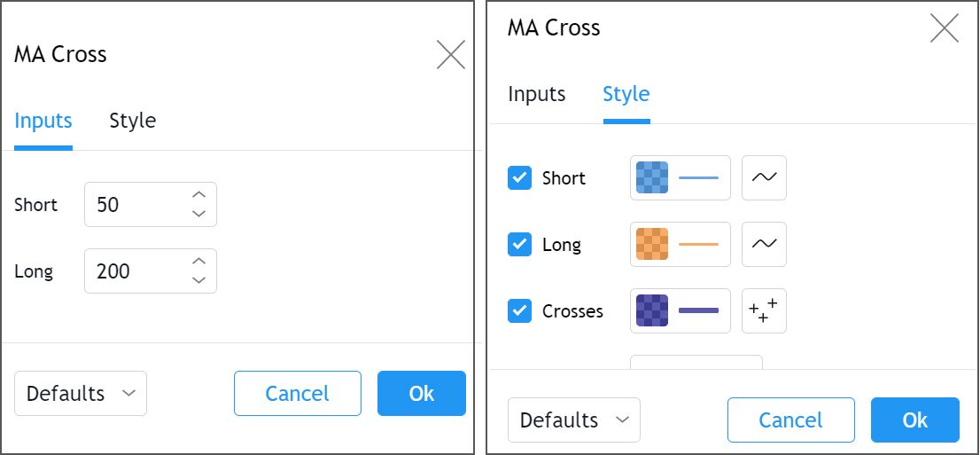
Task: Open the Crosses plot shape-style icon
Action: click(764, 311)
